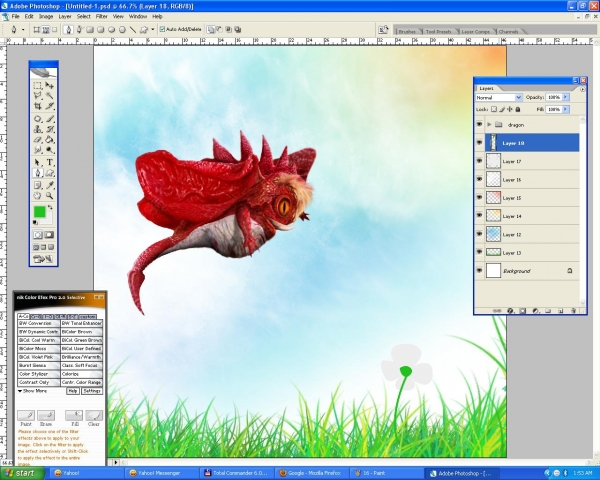Select the Paint Bucket tool
The height and width of the screenshot is (480, 600).
coord(50,139)
